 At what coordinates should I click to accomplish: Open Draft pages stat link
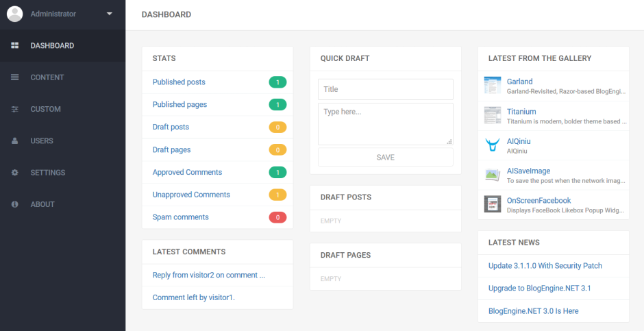(x=171, y=150)
